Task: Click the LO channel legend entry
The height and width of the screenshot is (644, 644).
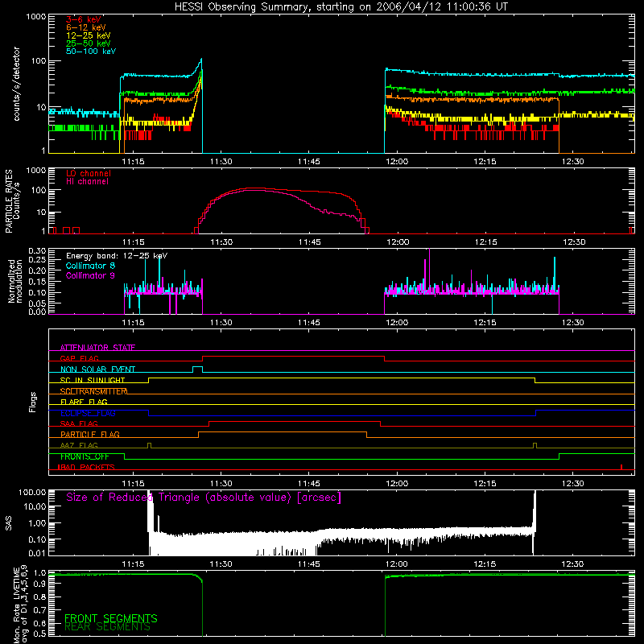Action: (89, 173)
